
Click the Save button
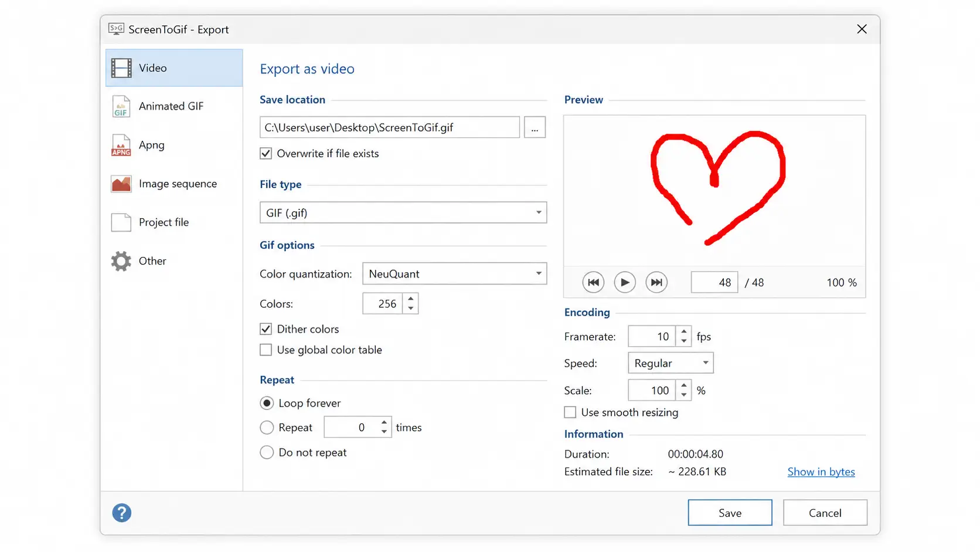(730, 513)
